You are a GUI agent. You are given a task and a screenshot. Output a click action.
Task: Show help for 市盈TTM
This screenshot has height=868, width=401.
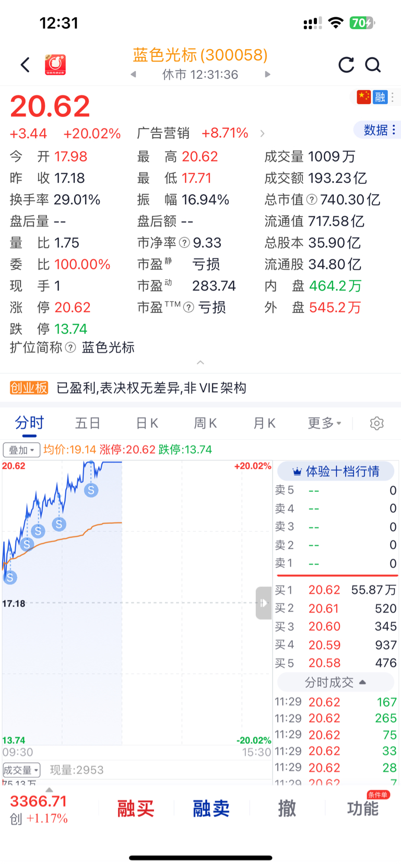click(x=188, y=308)
